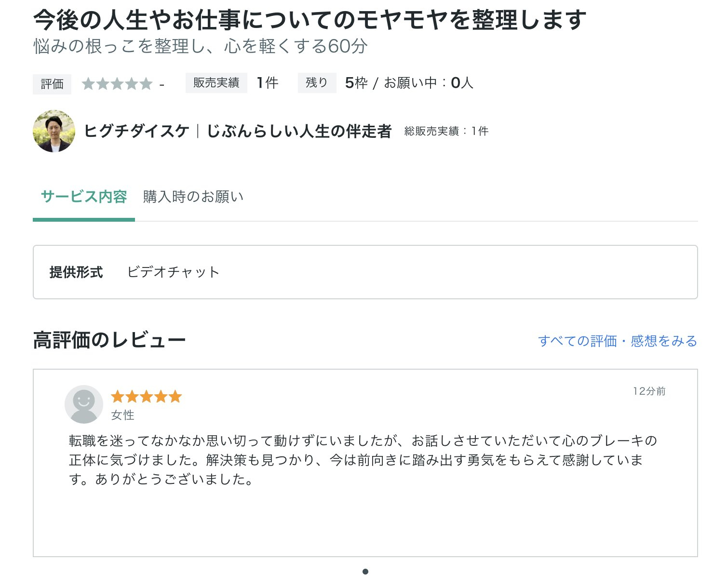The width and height of the screenshot is (727, 588).
Task: Click the seller's profile photo
Action: click(x=54, y=131)
